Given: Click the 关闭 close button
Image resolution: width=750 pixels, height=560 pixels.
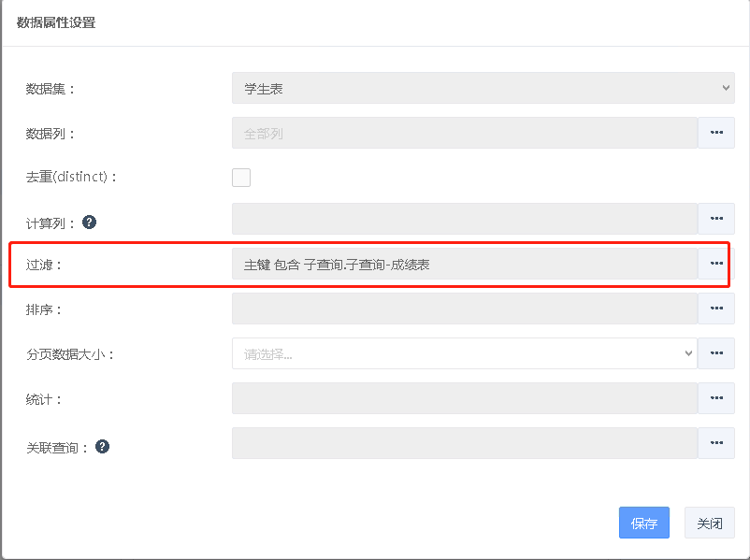Looking at the screenshot, I should point(709,524).
